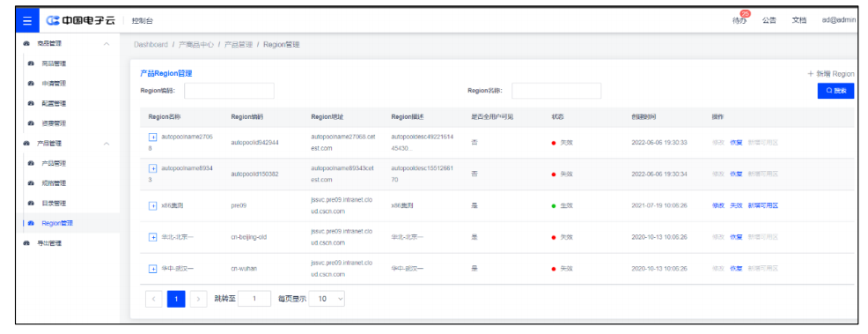
Task: Click the 是否全用户可见 column header
Action: click(x=493, y=117)
